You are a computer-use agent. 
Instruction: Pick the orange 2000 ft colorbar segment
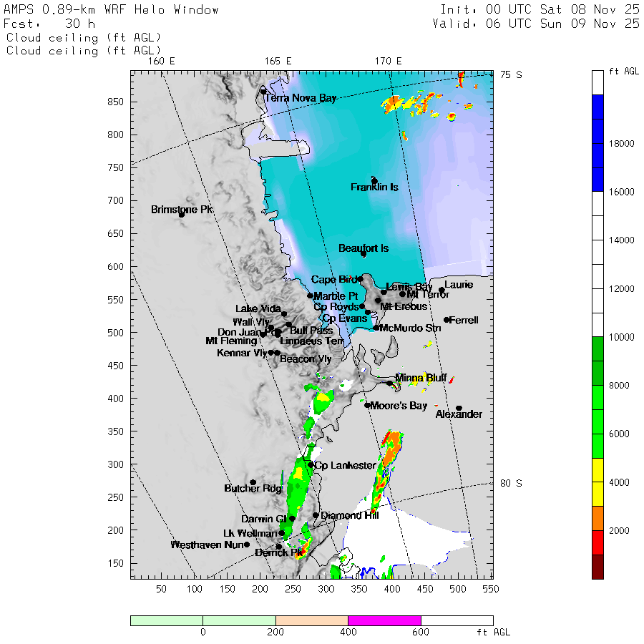click(597, 518)
